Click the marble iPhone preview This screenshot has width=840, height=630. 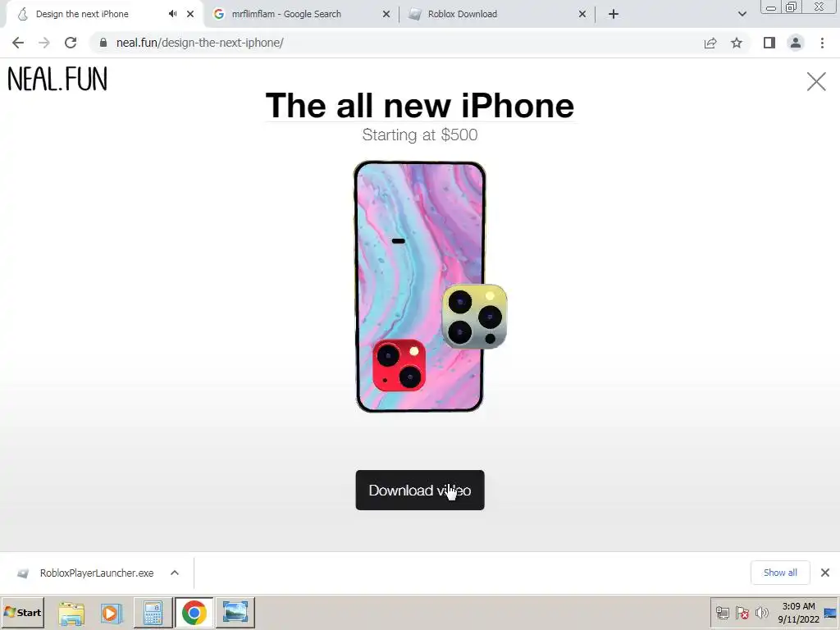click(419, 286)
